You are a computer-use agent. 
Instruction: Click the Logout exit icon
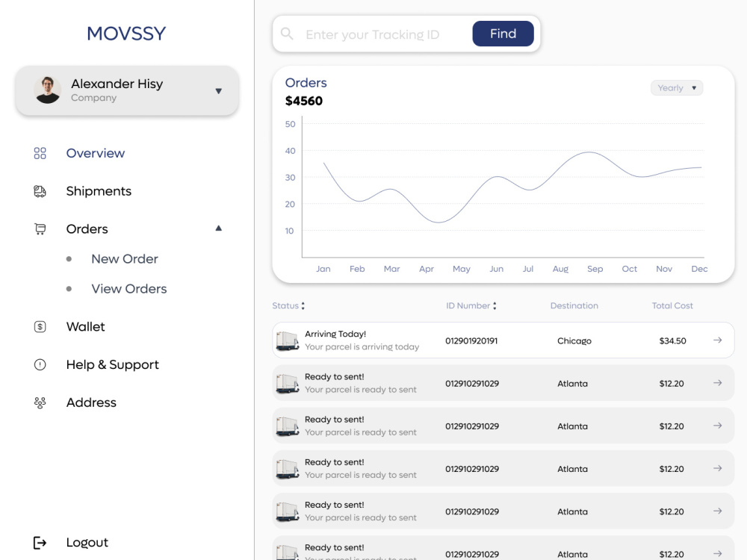pyautogui.click(x=40, y=541)
